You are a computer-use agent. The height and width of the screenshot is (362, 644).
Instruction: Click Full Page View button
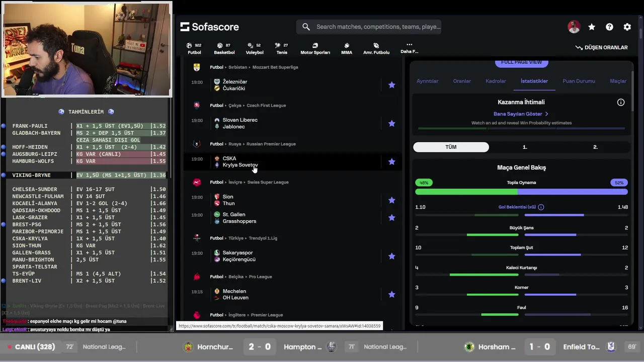point(521,62)
